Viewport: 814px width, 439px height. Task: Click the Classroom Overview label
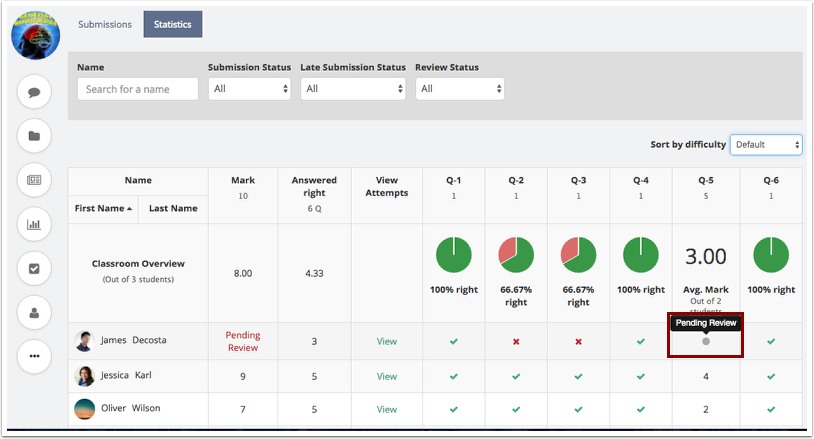(138, 264)
